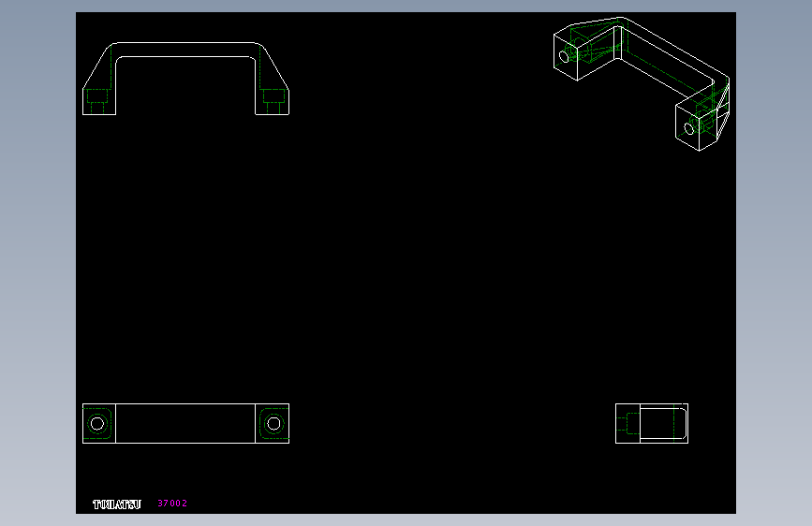812x526 pixels.
Task: Click the side view drawing of the handle
Action: coord(652,423)
